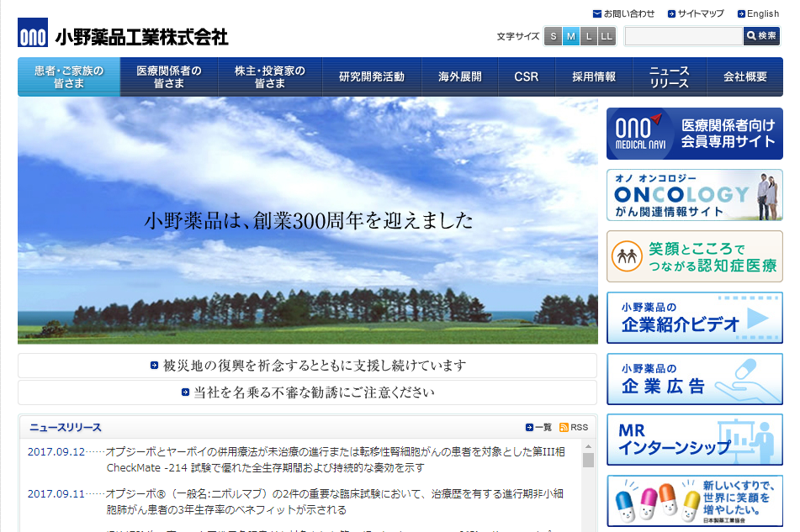Set font size to S

[553, 36]
